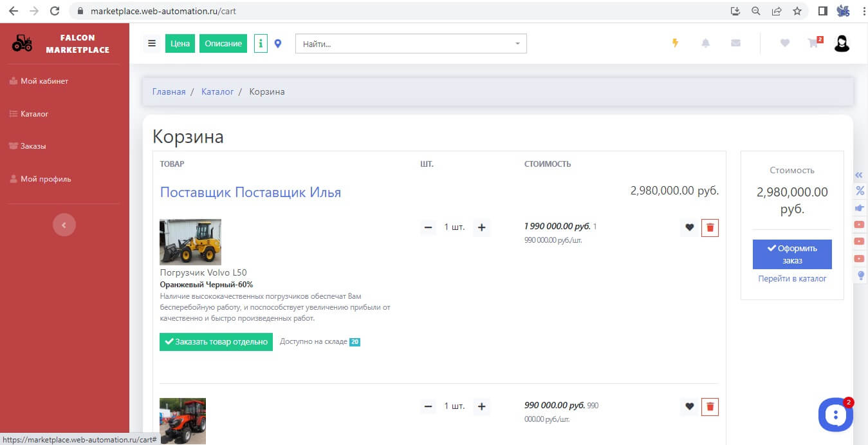Click the stock count badge '20'
Viewport: 868px width, 445px height.
[x=355, y=342]
